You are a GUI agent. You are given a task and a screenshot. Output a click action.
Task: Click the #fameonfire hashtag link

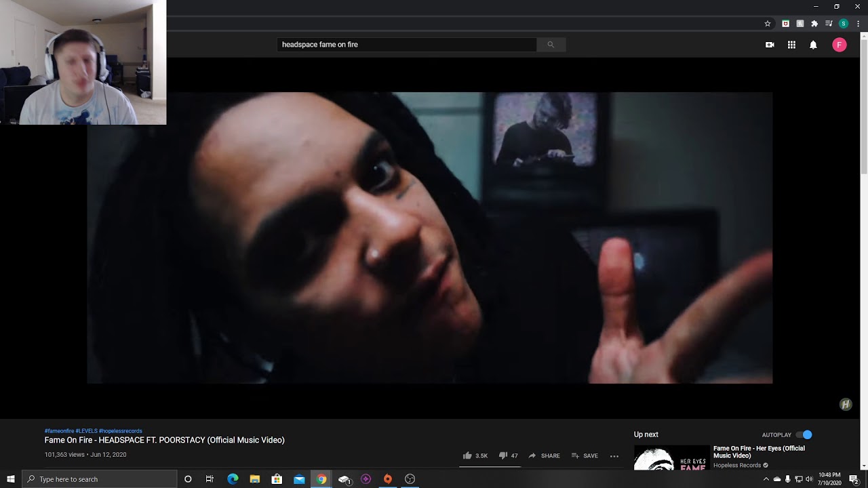coord(59,431)
